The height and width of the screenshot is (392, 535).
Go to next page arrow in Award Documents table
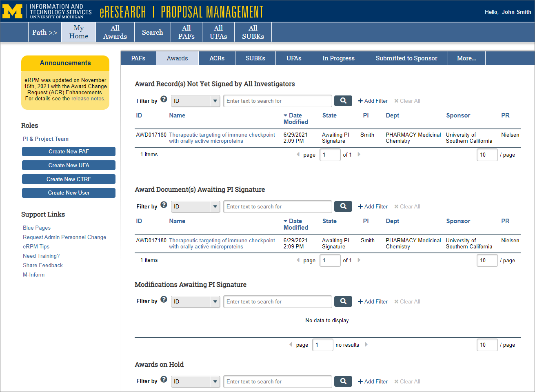point(359,260)
